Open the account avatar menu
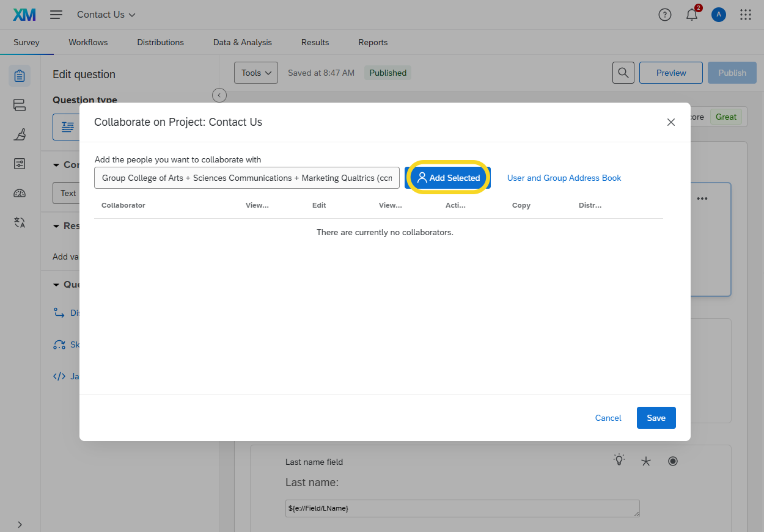This screenshot has width=764, height=532. coord(719,15)
